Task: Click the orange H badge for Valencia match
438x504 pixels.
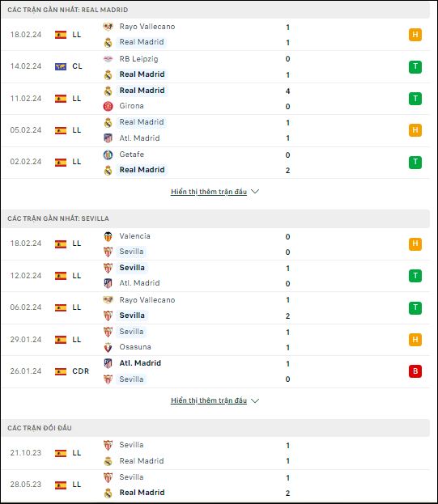Action: tap(415, 244)
